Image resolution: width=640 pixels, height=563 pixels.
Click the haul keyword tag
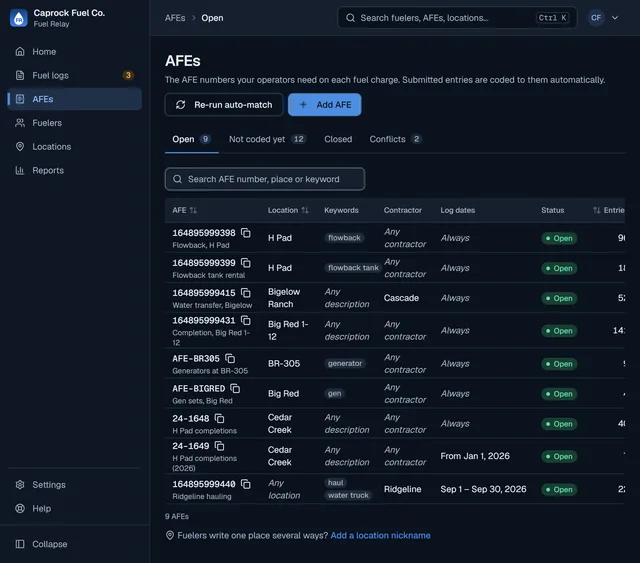tap(336, 483)
